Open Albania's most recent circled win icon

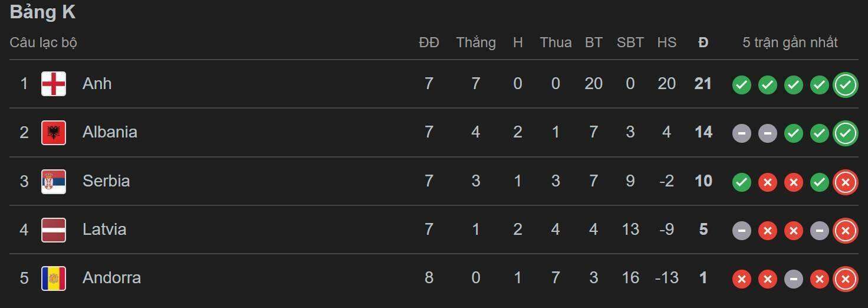tap(845, 133)
